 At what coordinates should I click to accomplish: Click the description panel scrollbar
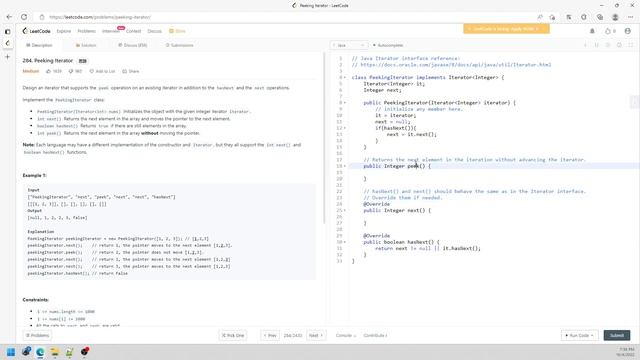pyautogui.click(x=324, y=139)
